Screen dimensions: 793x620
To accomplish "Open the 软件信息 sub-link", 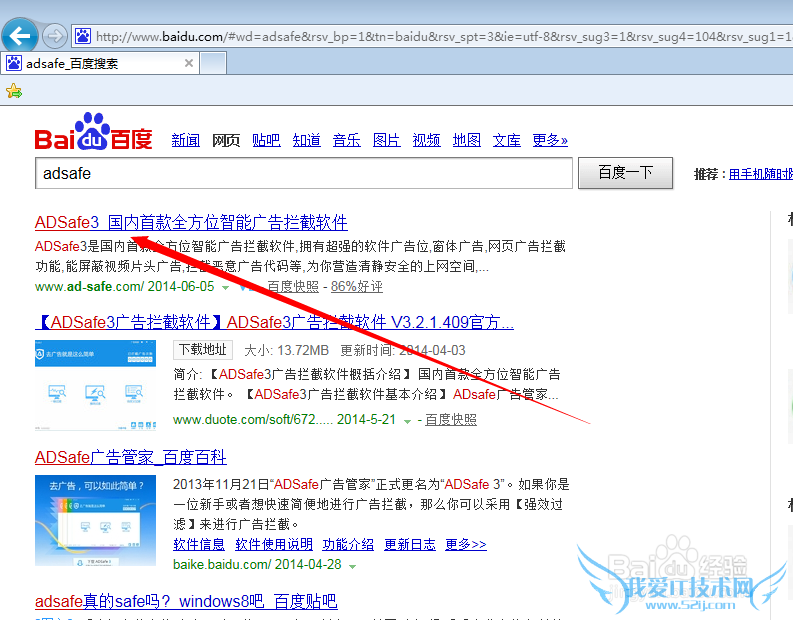I will coord(199,545).
